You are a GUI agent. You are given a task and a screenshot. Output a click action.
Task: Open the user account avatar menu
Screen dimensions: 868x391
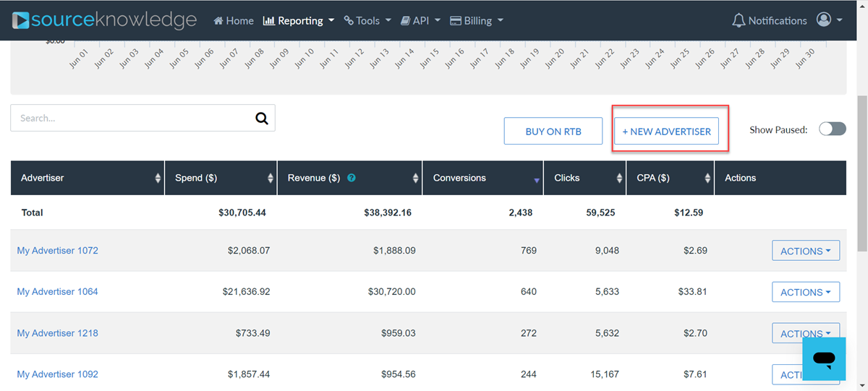[829, 20]
